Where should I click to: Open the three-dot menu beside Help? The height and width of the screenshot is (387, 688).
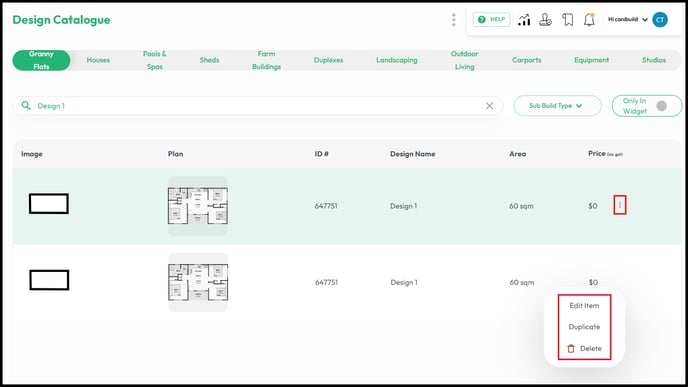pos(454,20)
